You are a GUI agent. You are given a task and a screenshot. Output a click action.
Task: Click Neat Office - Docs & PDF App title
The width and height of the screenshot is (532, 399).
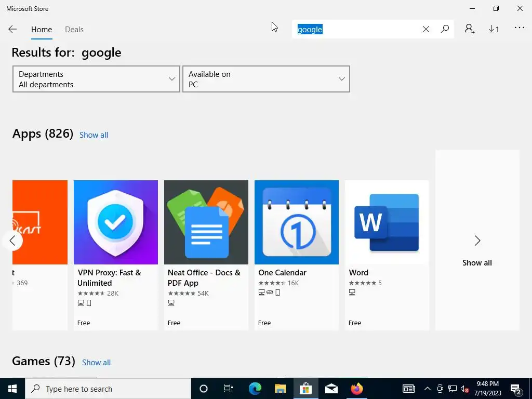pos(204,278)
